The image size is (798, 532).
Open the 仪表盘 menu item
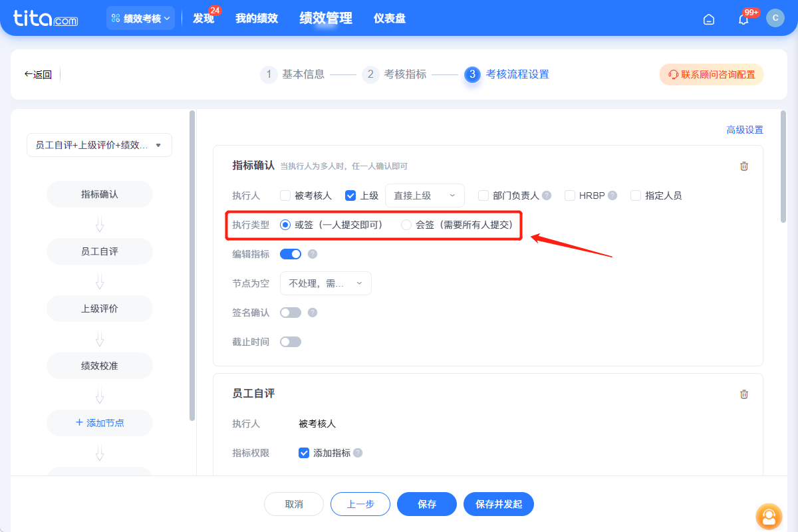click(389, 18)
